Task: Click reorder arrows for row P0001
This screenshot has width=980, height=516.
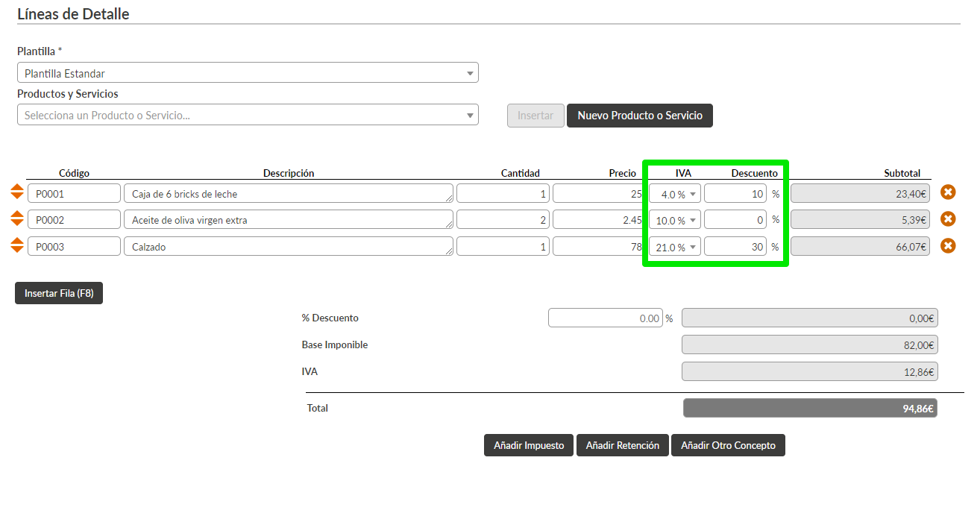Action: 17,192
